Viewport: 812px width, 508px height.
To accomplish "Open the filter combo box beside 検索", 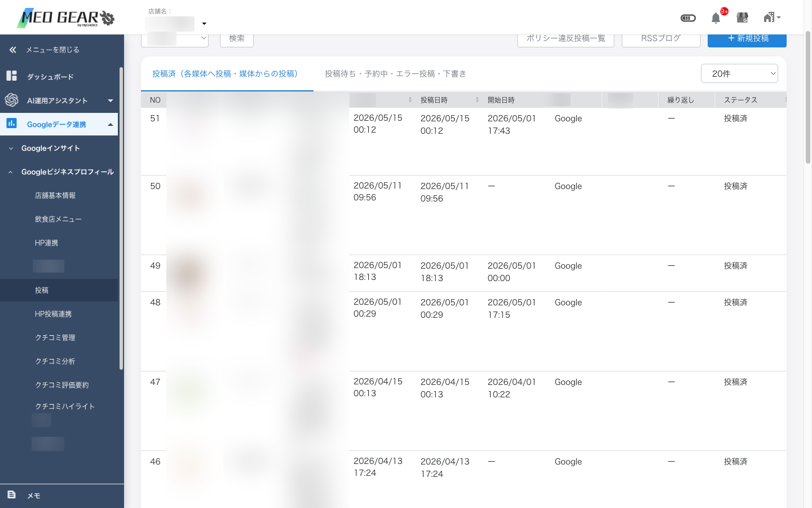I will coord(175,38).
